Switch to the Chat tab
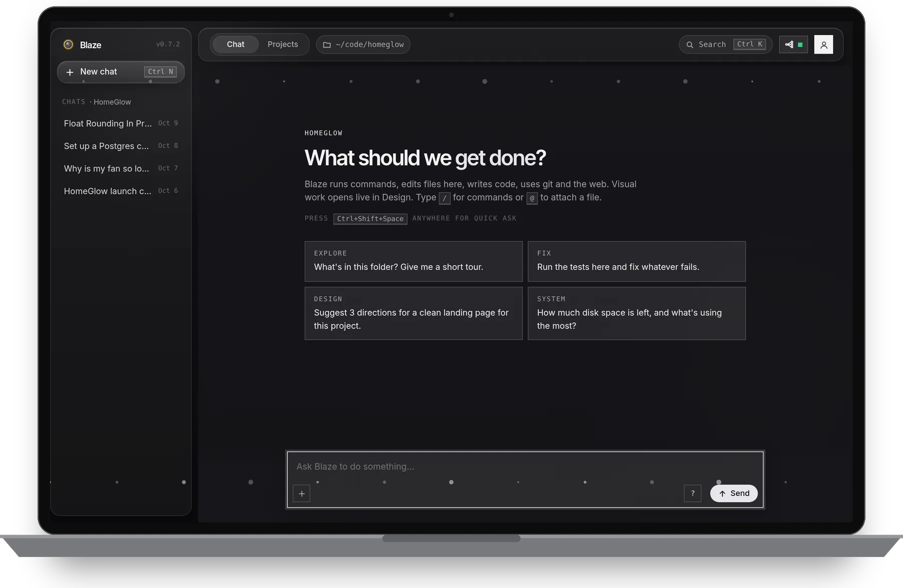The height and width of the screenshot is (588, 903). click(235, 45)
